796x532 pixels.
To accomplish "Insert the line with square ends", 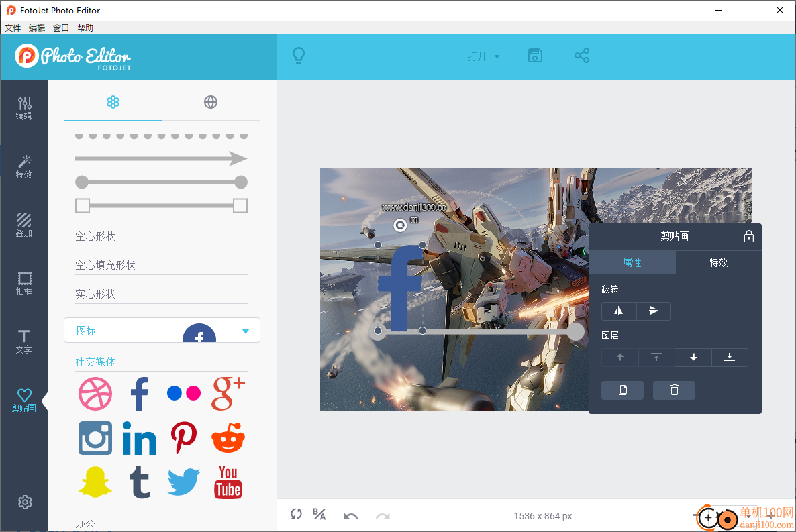I will coord(162,205).
